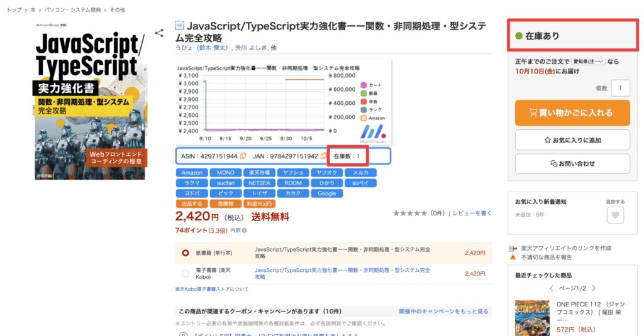Toggle the カート pink legend swatch in chart
Image resolution: width=644 pixels, height=336 pixels.
tap(364, 85)
